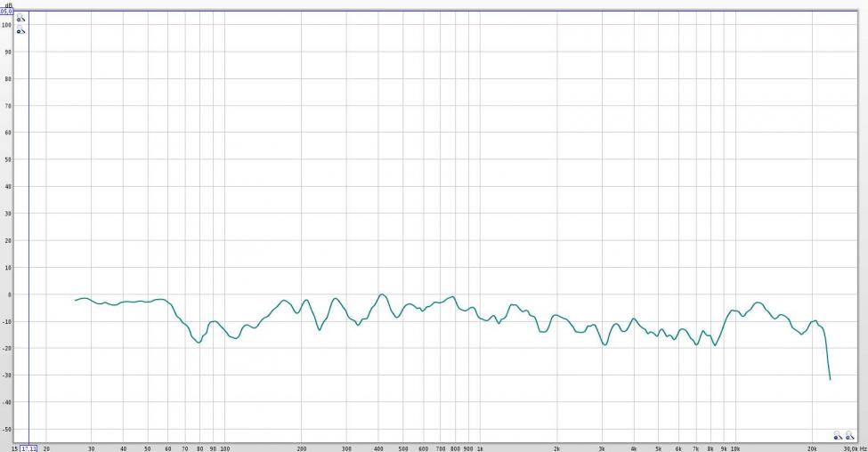Click the 15 label at the frequency axis start
The image size is (868, 452).
tap(15, 448)
